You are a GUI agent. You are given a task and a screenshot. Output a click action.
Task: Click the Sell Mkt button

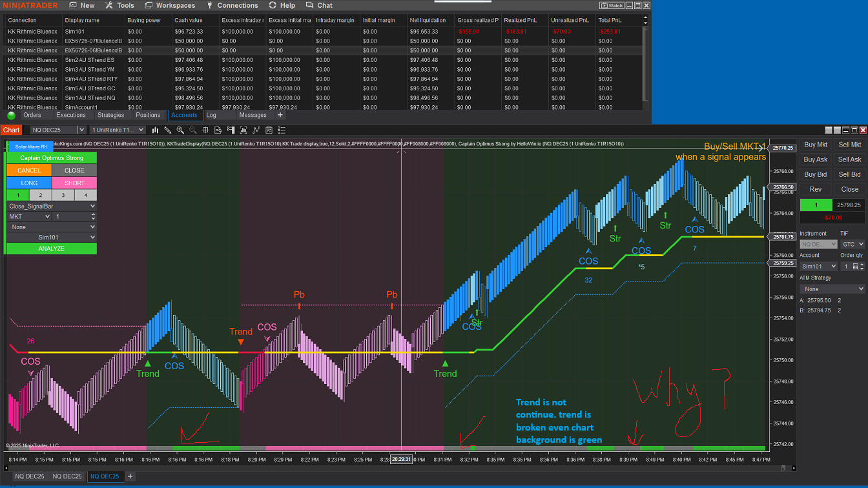click(849, 145)
